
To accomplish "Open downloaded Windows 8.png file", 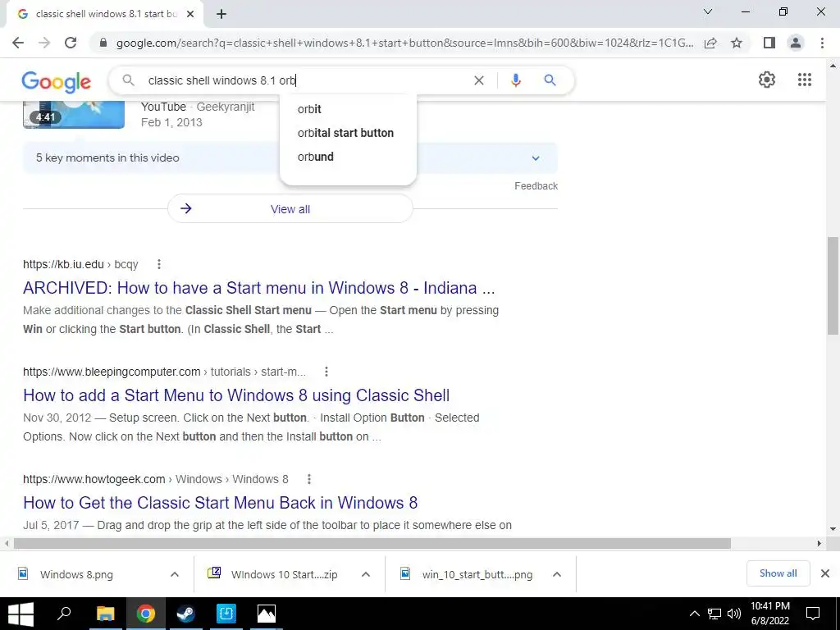I will point(76,575).
